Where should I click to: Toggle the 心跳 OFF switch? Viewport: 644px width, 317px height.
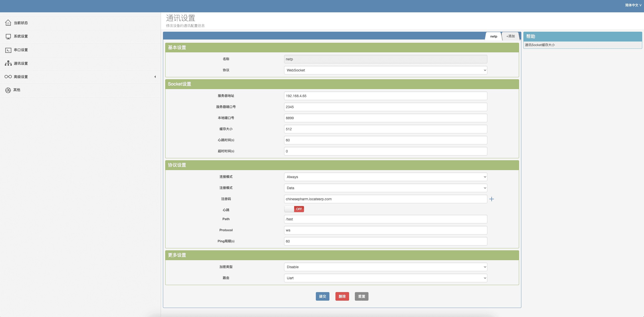(294, 209)
